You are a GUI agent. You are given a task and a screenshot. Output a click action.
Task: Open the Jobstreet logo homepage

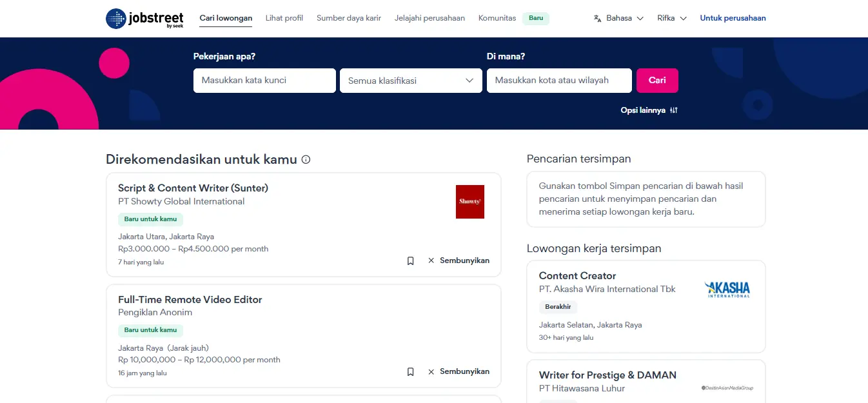tap(144, 18)
